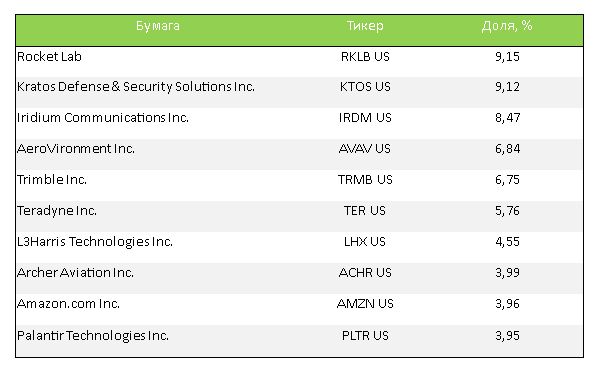Select the Palantir Technologies Inc. cell
The width and height of the screenshot is (599, 374).
pyautogui.click(x=92, y=335)
